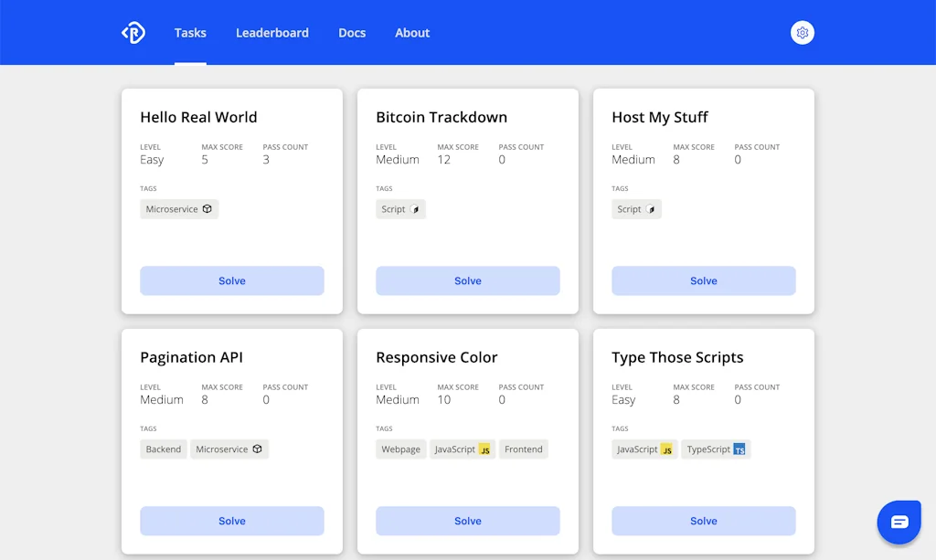This screenshot has width=936, height=560.
Task: Click Solve under Pagination API
Action: pyautogui.click(x=232, y=521)
